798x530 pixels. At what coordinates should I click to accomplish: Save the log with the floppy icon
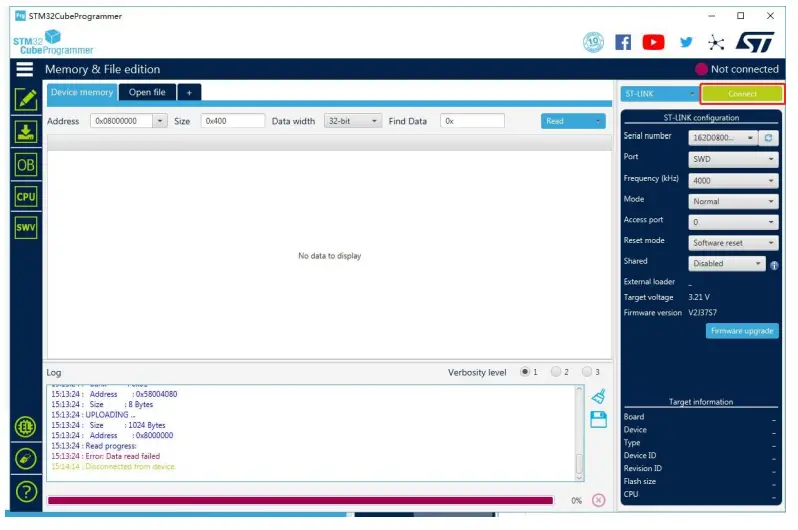pyautogui.click(x=598, y=420)
